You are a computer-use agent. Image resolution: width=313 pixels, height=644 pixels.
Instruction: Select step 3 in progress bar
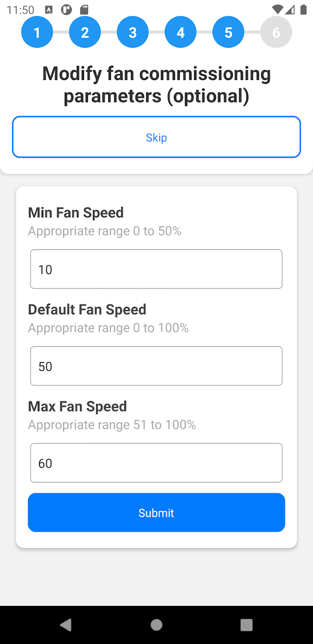(x=133, y=32)
